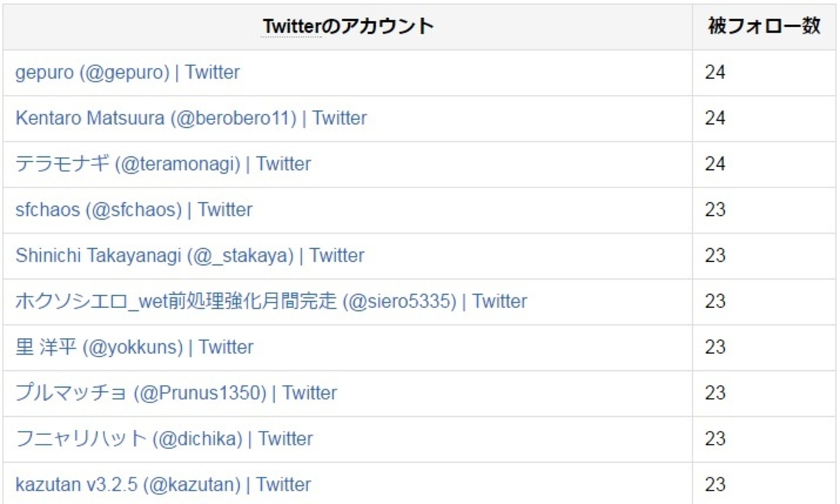840x504 pixels.
Task: Click the フニャリハット (@dichika) Twitter link
Action: [164, 439]
